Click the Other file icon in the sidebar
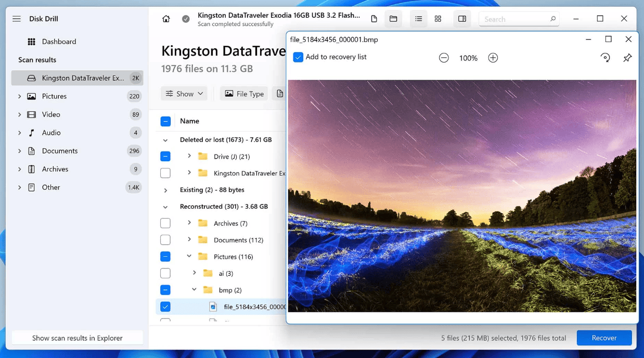This screenshot has width=644, height=358. (x=32, y=187)
